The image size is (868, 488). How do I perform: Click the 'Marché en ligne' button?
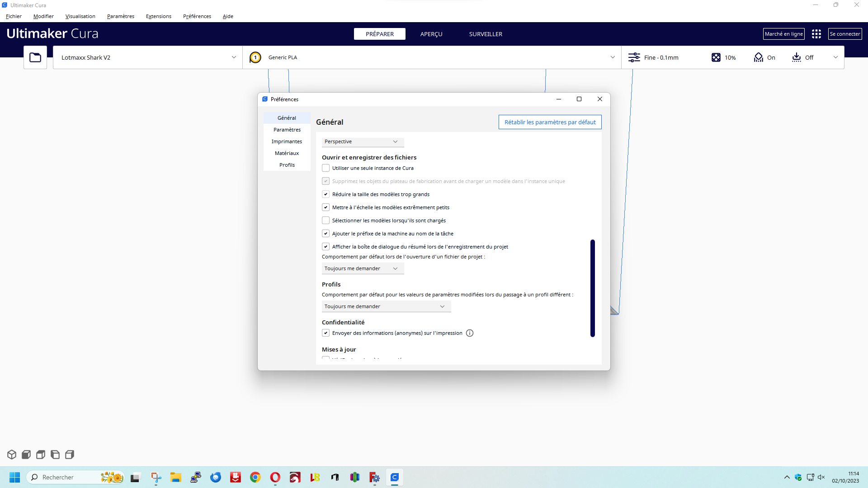(x=783, y=34)
